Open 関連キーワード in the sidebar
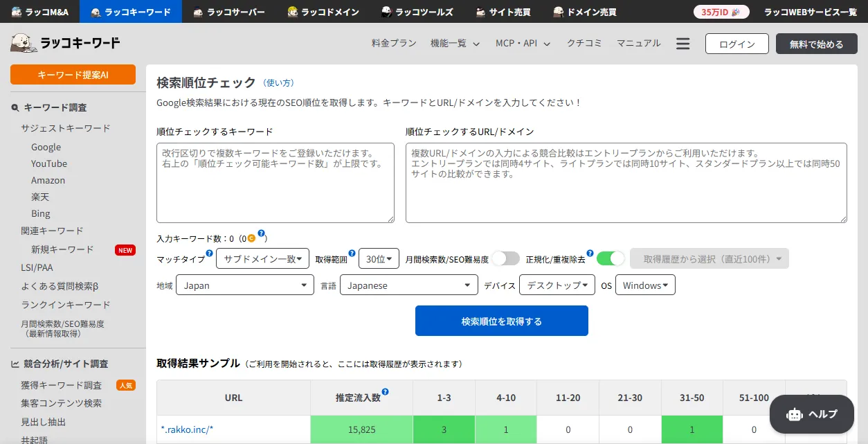 [x=52, y=231]
